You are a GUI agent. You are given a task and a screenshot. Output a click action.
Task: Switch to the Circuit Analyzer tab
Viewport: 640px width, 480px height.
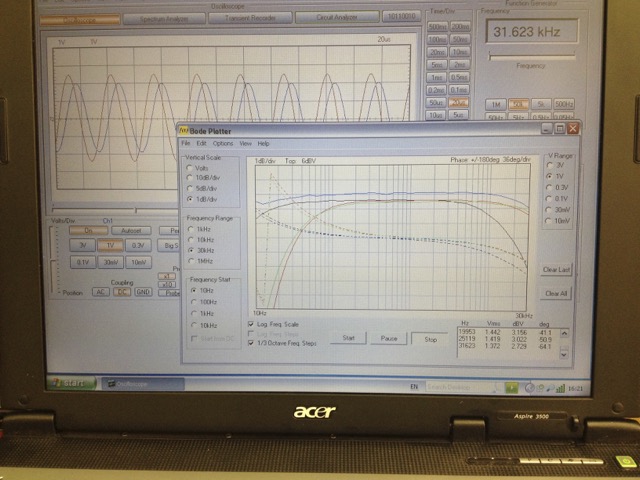(x=337, y=17)
